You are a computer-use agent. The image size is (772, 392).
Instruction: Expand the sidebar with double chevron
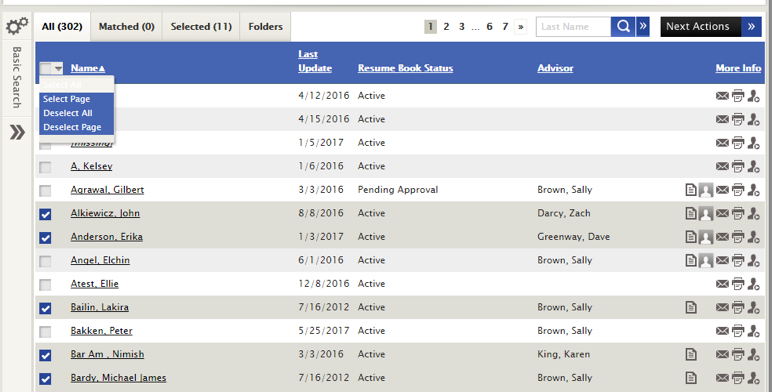[17, 132]
